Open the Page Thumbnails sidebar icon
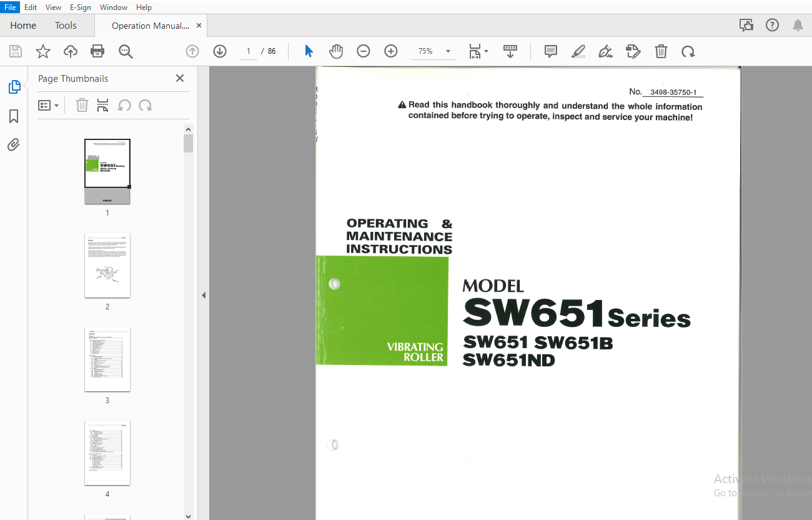This screenshot has height=520, width=812. tap(14, 87)
